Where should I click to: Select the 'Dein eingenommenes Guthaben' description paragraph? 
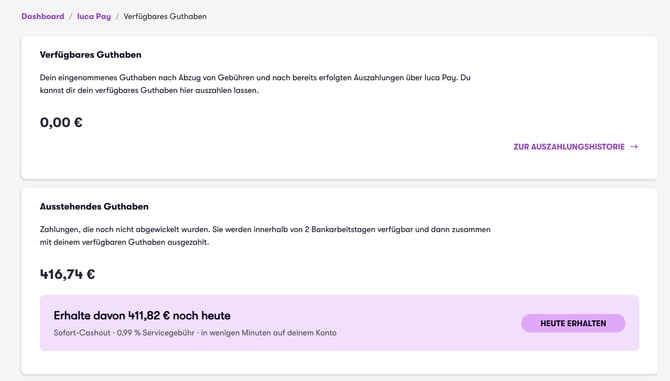[255, 84]
